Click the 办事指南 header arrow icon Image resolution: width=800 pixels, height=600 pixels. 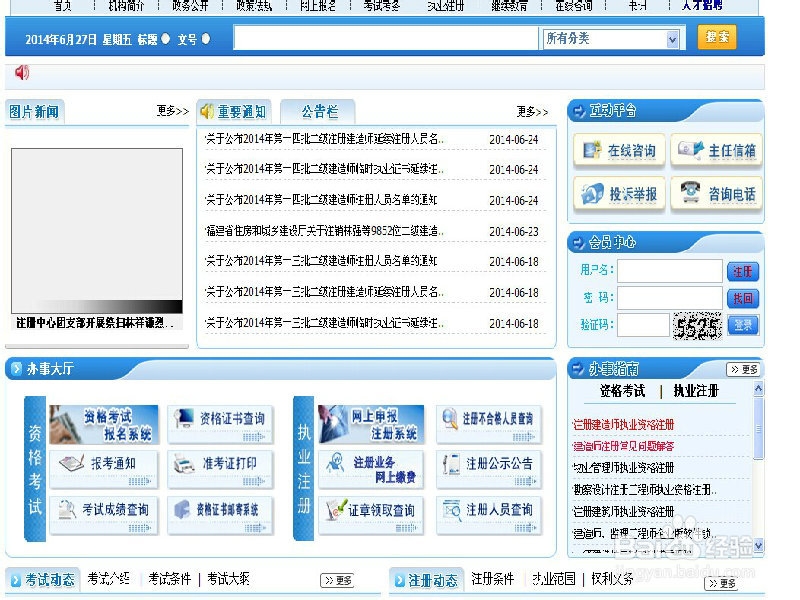tap(579, 369)
